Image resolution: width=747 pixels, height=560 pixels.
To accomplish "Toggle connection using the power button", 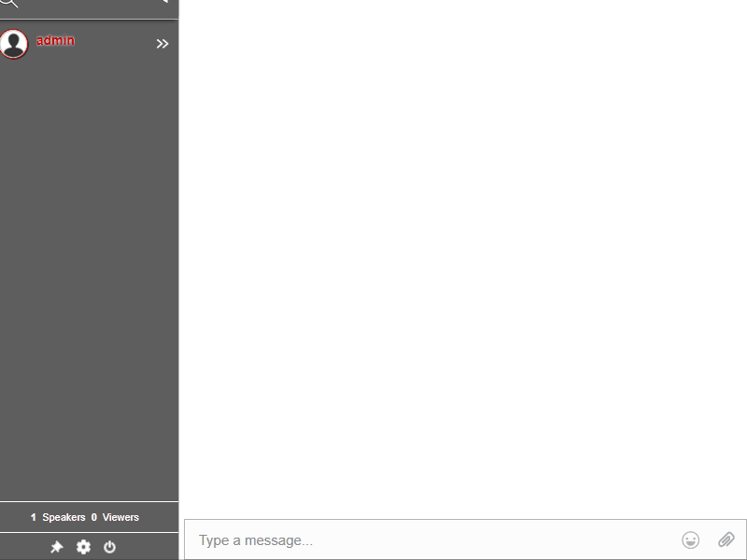I will pos(110,548).
